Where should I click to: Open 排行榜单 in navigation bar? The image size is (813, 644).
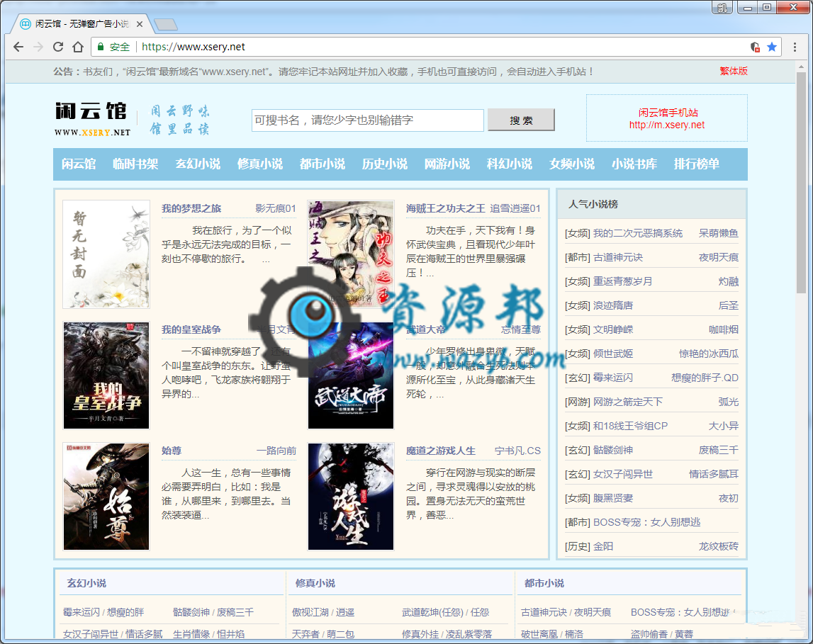point(696,164)
